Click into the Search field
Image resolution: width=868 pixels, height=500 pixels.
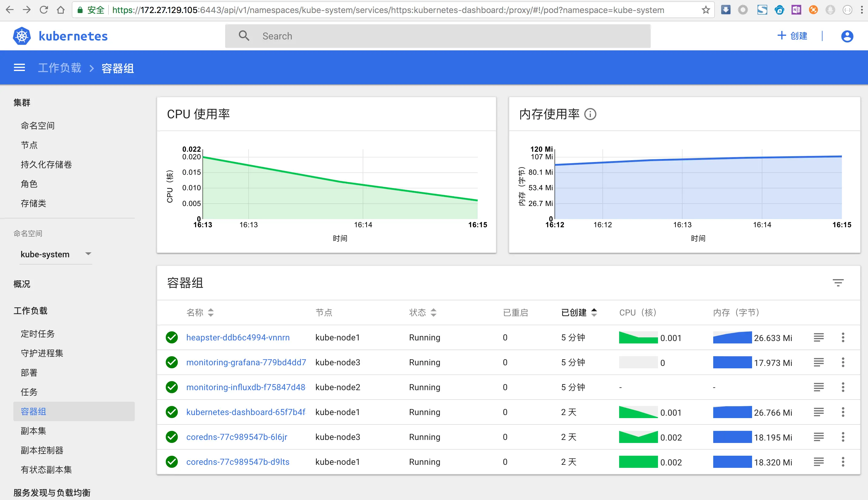446,36
